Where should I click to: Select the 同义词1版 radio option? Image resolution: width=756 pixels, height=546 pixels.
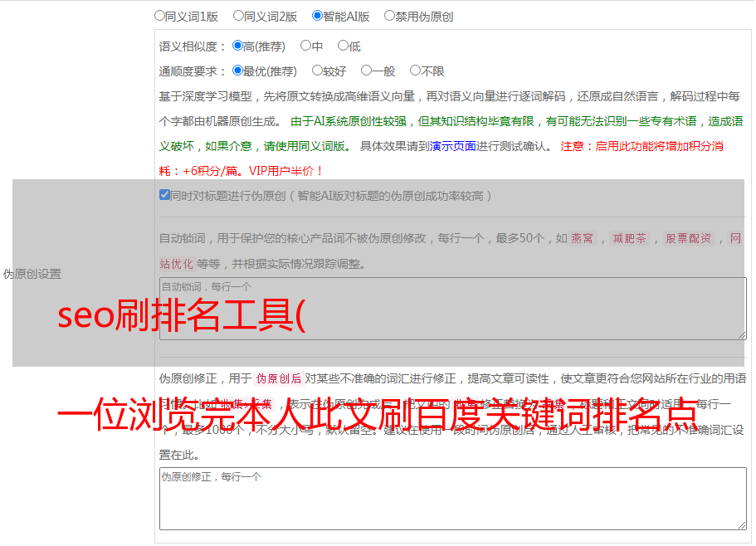(x=159, y=16)
